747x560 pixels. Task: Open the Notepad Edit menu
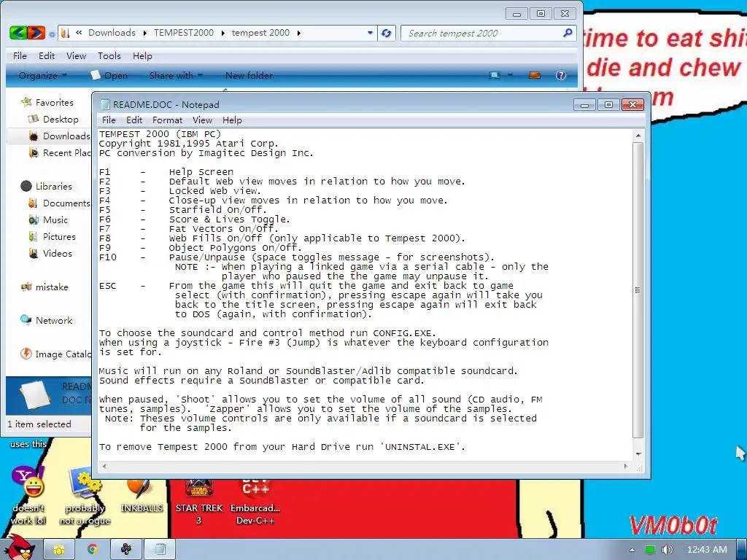(x=134, y=120)
